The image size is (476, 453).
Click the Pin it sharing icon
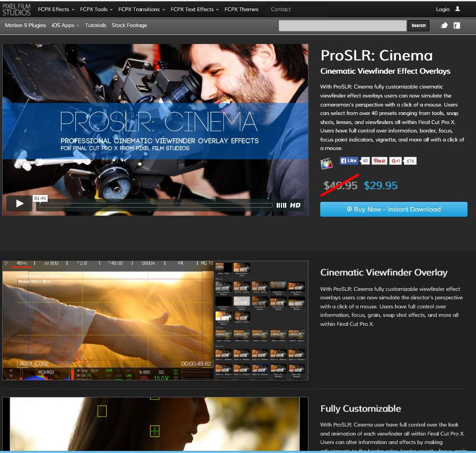379,161
